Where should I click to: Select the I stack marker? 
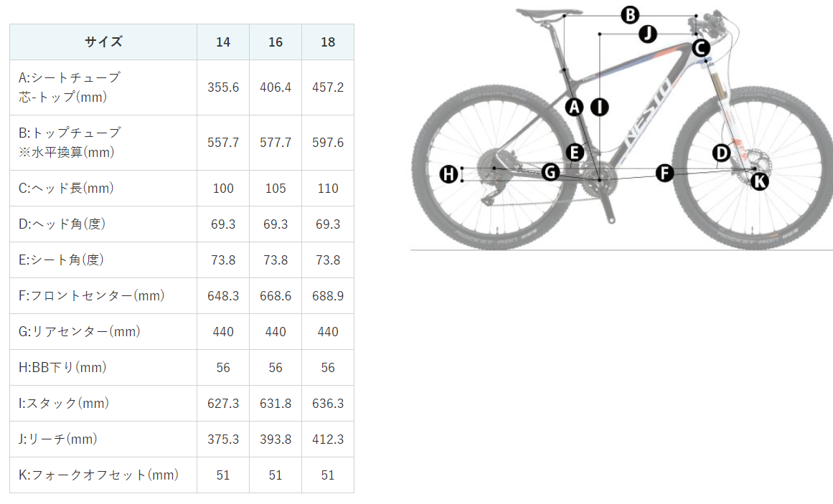pyautogui.click(x=600, y=108)
